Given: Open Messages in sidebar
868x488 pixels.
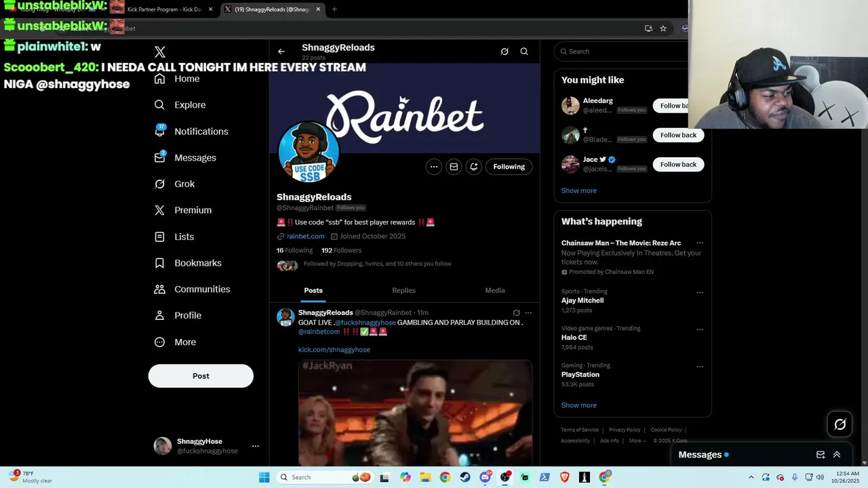Looking at the screenshot, I should (185, 158).
